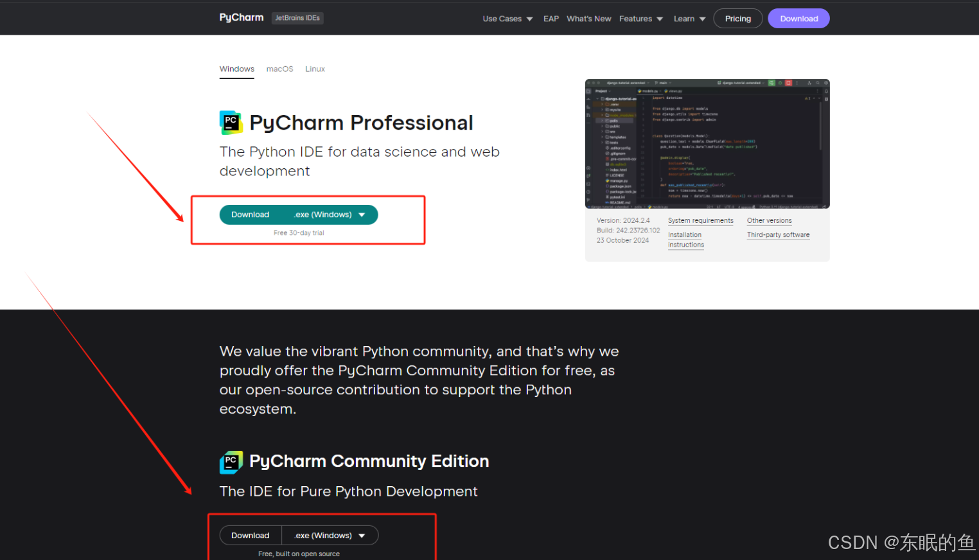Click the 'Free 30-day trial' text
This screenshot has height=560, width=979.
[x=299, y=233]
